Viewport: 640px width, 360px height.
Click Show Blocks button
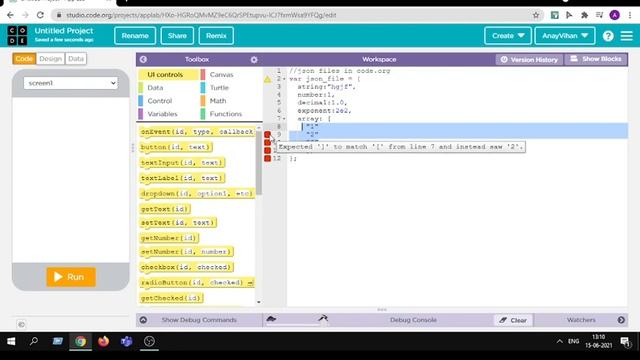(x=596, y=59)
